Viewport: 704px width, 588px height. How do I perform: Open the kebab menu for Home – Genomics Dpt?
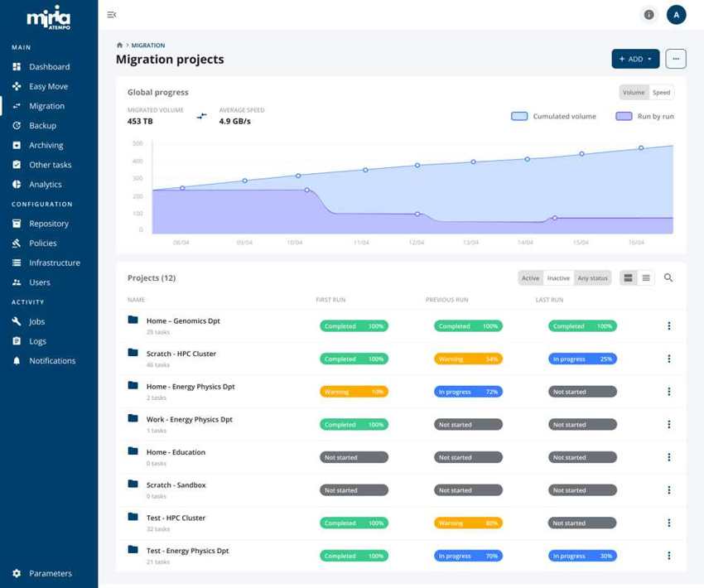click(x=668, y=326)
